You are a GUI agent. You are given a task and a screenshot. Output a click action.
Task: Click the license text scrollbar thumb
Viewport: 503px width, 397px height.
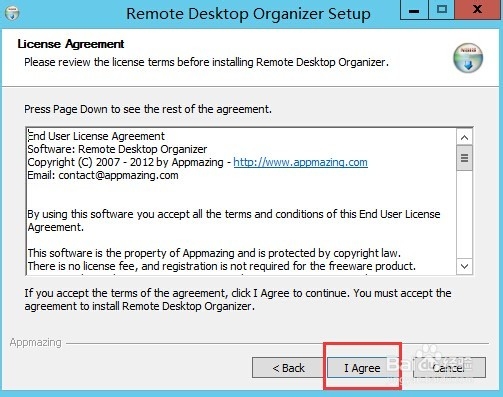[x=464, y=158]
